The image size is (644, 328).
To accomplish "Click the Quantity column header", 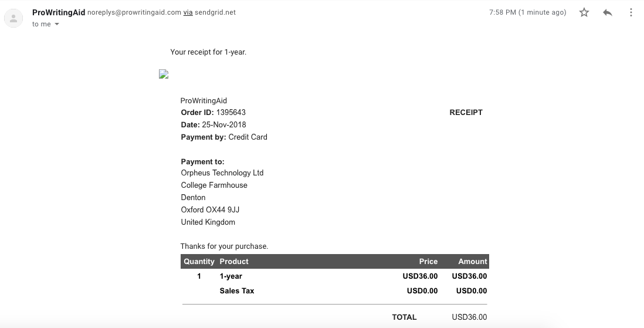I will [x=199, y=262].
